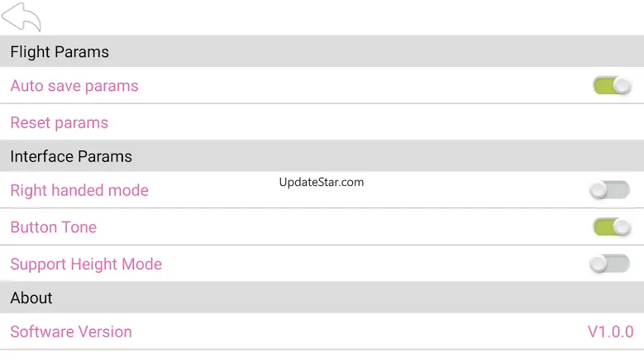Tap the back arrow icon
This screenshot has width=644, height=362.
21,17
